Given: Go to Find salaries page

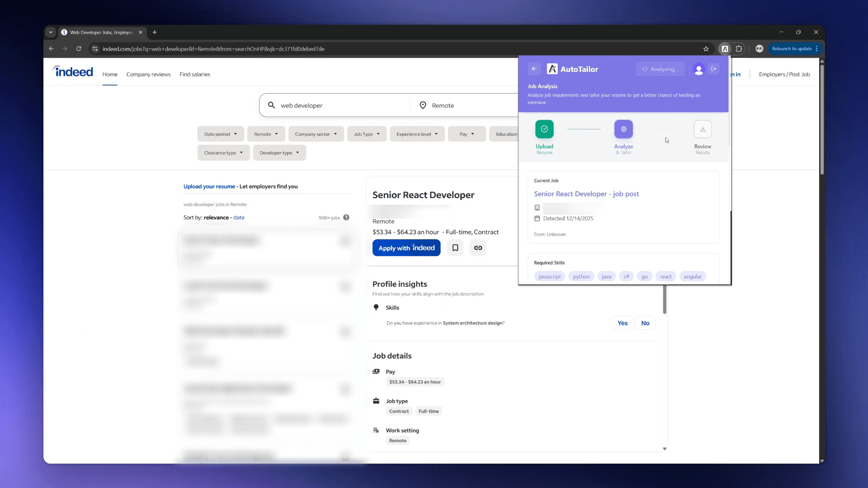Looking at the screenshot, I should [194, 75].
